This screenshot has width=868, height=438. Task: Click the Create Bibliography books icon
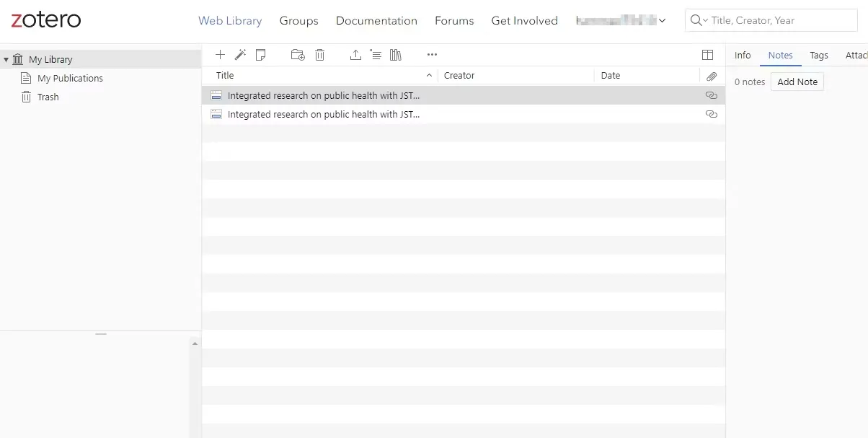point(395,55)
